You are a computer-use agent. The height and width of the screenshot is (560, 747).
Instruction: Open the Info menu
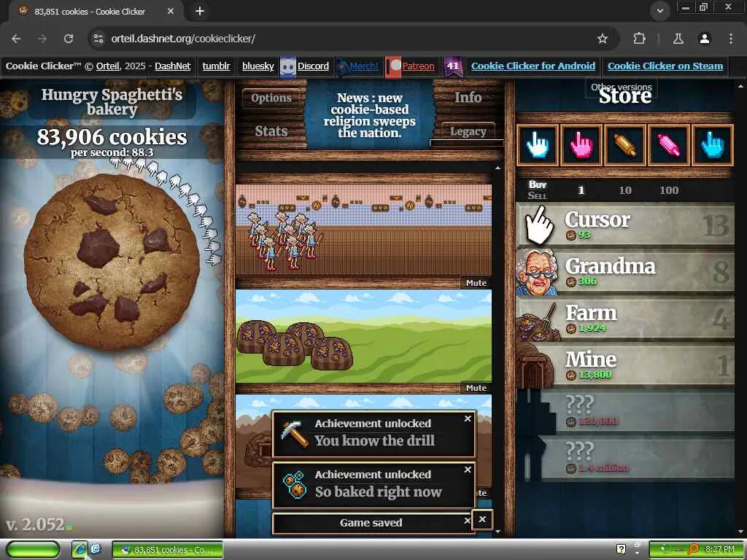tap(468, 97)
